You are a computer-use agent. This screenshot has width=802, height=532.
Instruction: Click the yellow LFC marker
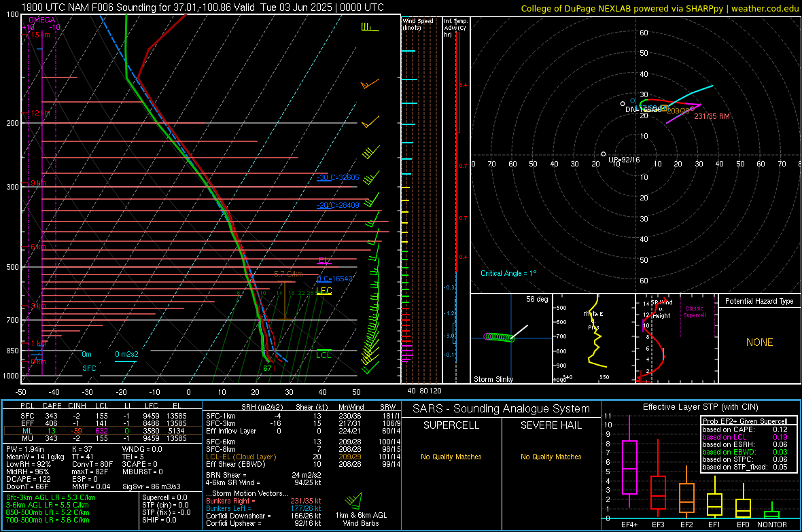(x=324, y=291)
